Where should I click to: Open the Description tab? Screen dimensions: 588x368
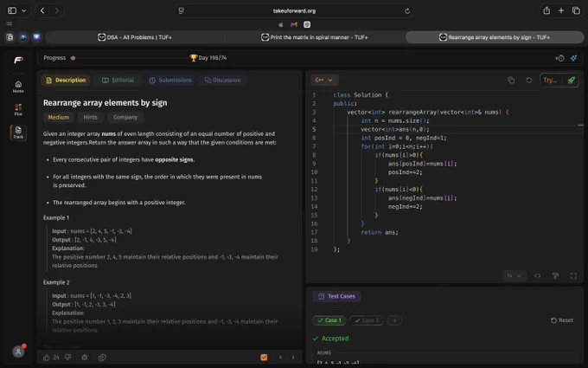click(x=66, y=80)
